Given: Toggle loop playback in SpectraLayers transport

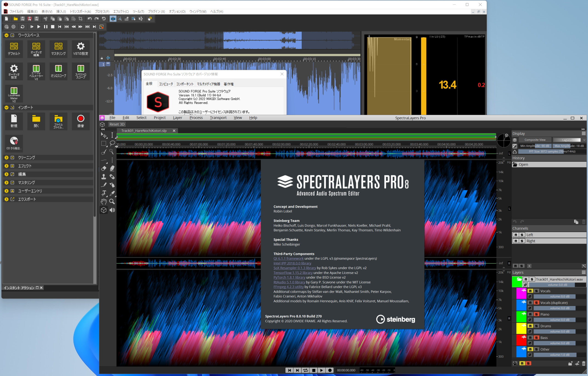Looking at the screenshot, I should pyautogui.click(x=305, y=370).
